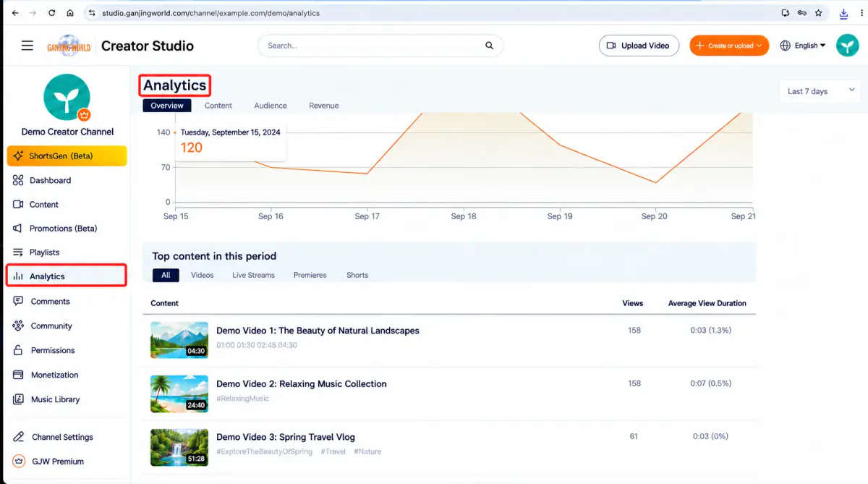The height and width of the screenshot is (484, 868).
Task: Click the Upload Video button
Action: (639, 46)
